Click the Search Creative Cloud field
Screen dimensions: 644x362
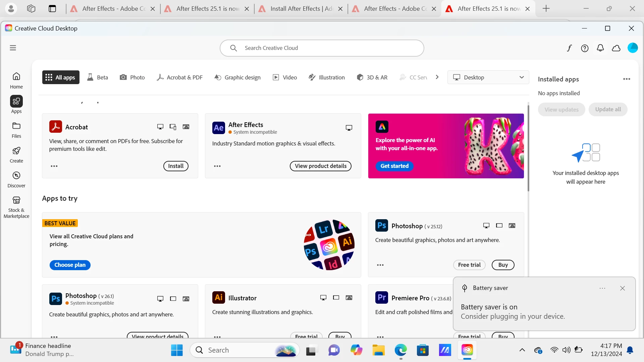(322, 48)
